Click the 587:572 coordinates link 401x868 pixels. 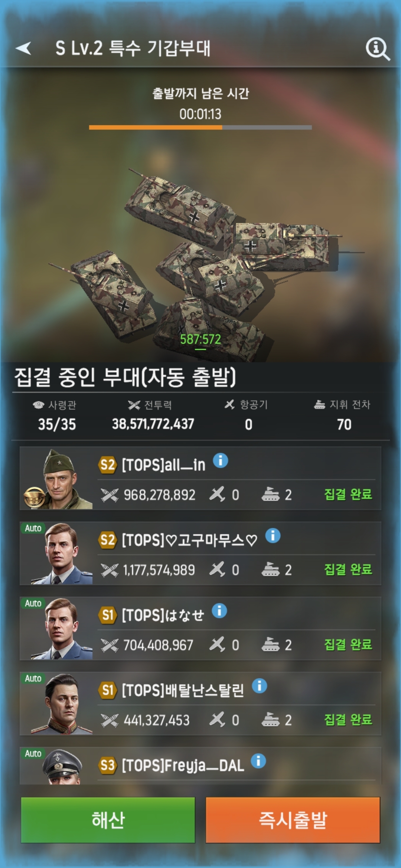pos(200,339)
